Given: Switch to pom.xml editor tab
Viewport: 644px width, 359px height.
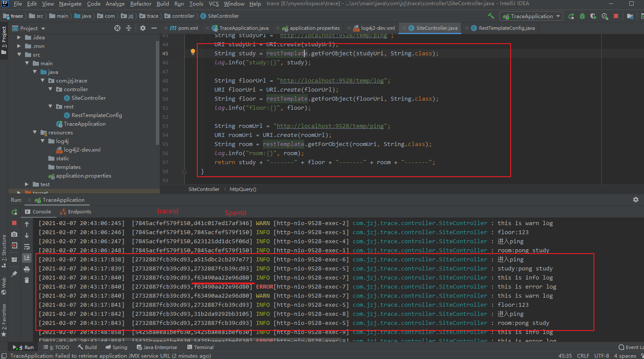Looking at the screenshot, I should pos(184,28).
